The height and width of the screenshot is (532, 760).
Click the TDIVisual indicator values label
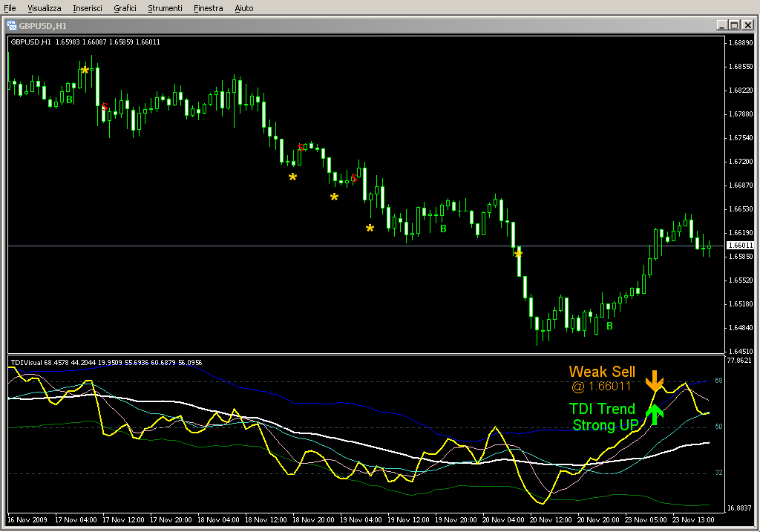tap(106, 362)
